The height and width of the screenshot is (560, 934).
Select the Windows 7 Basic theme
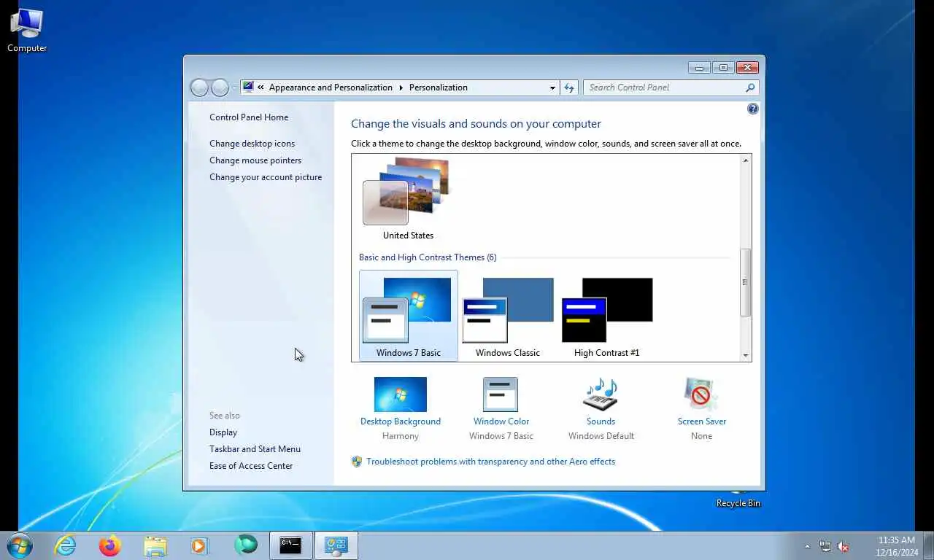(x=409, y=316)
